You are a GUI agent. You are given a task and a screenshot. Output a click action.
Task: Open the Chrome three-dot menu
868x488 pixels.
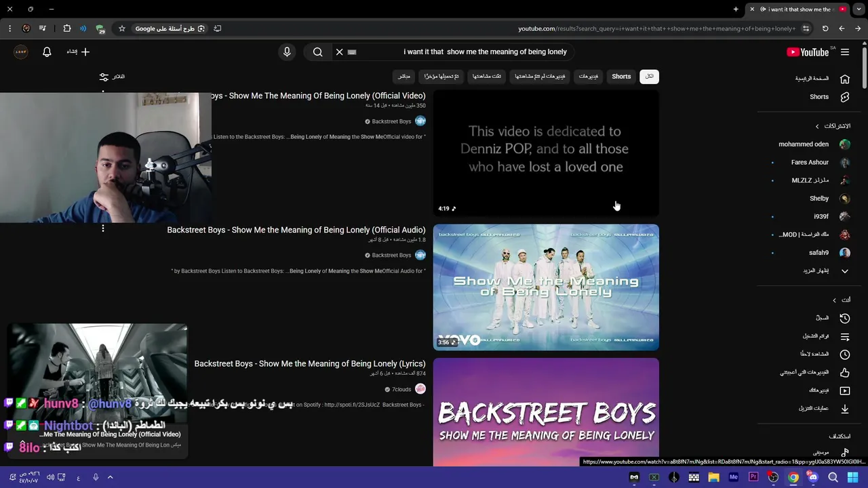click(9, 28)
